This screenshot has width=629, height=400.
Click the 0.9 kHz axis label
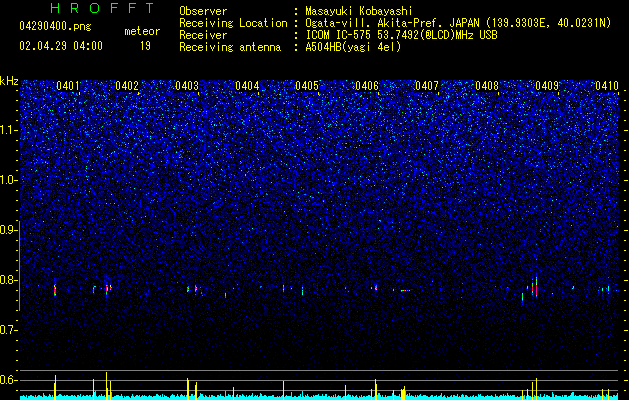click(9, 230)
